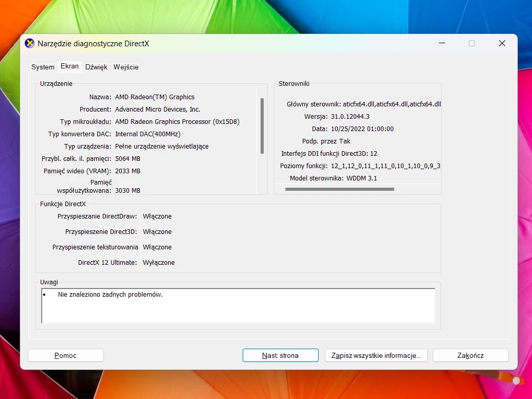Click the circular widget in bottom-right corner
This screenshot has width=532, height=399.
coord(516,381)
